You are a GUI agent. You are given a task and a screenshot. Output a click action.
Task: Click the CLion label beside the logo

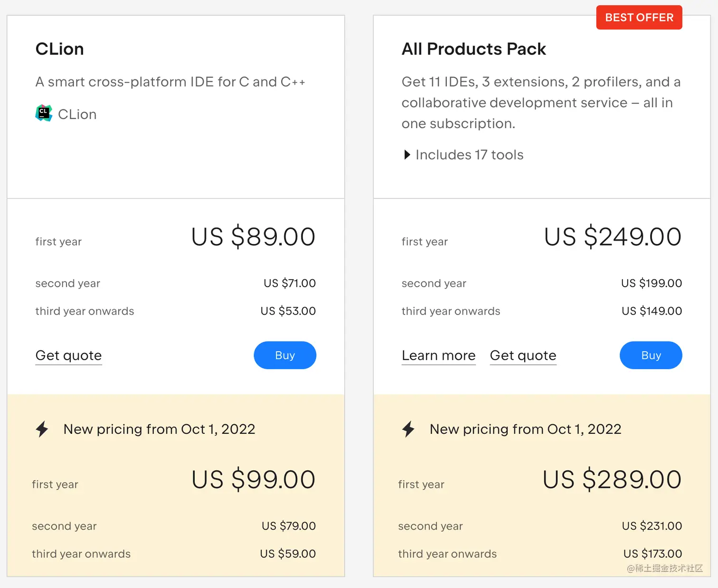[77, 114]
